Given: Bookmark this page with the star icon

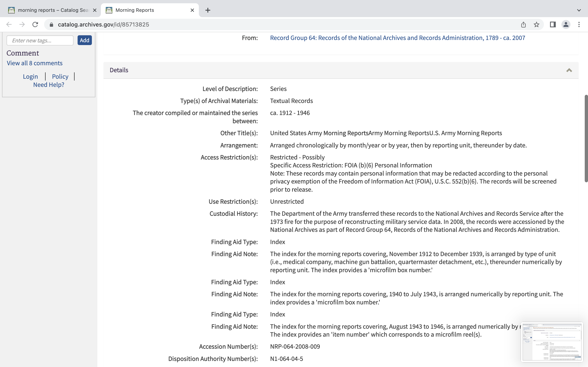Looking at the screenshot, I should [537, 24].
